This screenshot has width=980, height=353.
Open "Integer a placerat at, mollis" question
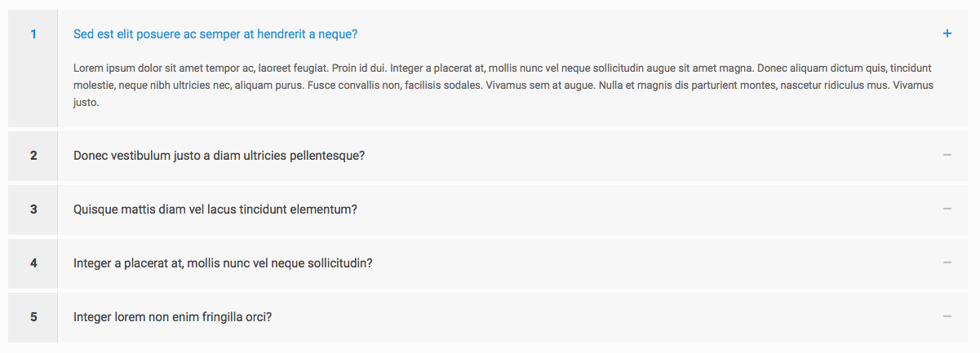point(223,263)
